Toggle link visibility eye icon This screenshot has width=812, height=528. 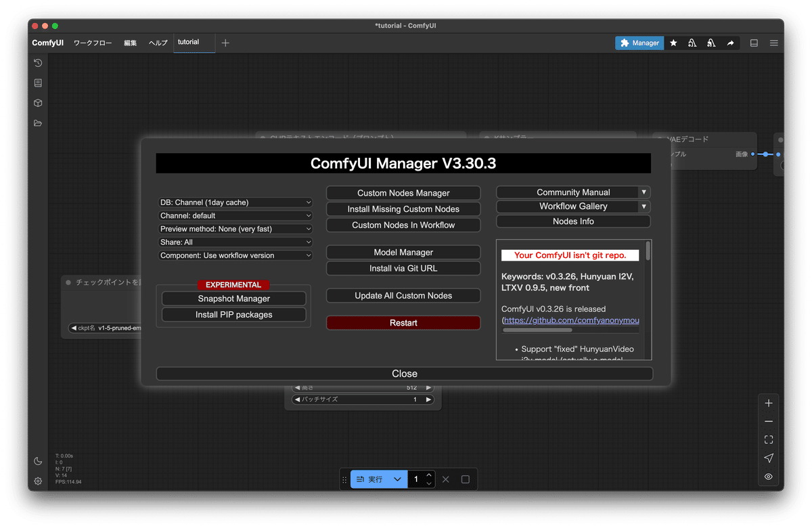tap(768, 477)
